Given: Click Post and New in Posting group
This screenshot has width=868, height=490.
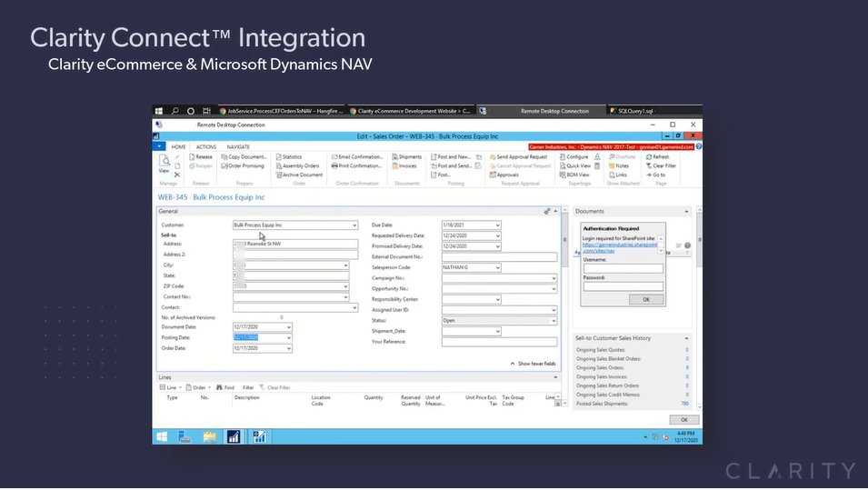Looking at the screenshot, I should 451,156.
